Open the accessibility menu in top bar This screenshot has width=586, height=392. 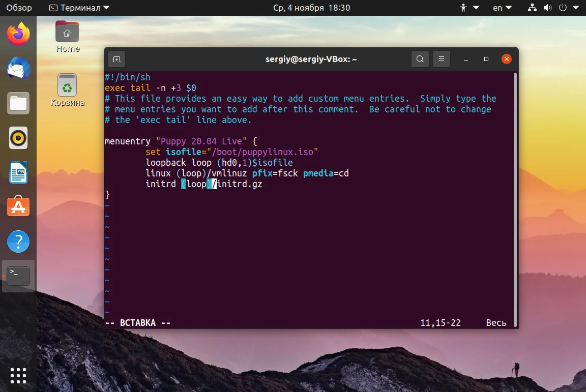coord(469,8)
